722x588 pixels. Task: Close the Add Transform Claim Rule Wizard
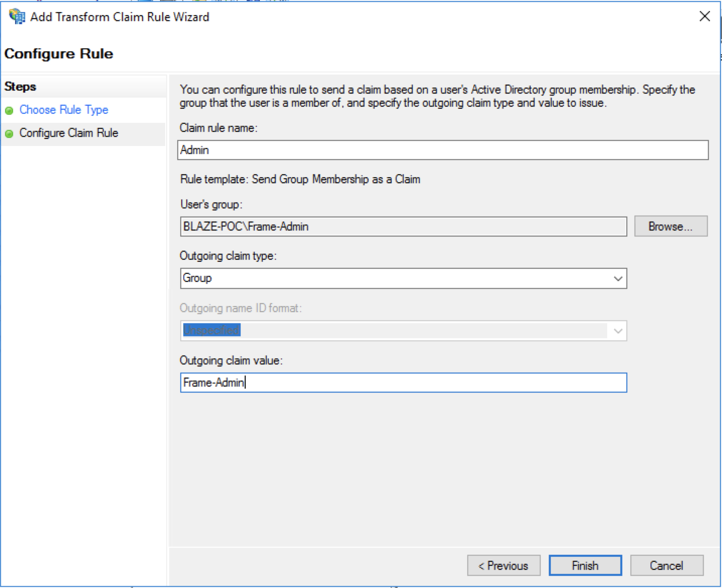704,17
